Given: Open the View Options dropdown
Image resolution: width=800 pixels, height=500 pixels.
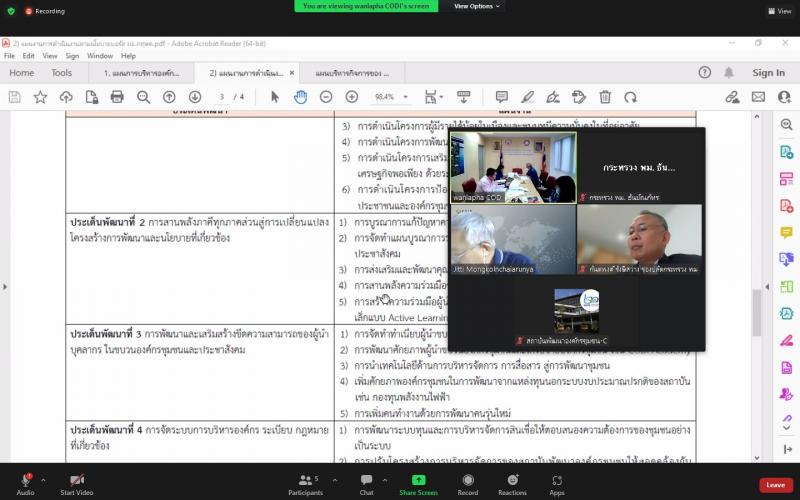Looking at the screenshot, I should pyautogui.click(x=477, y=6).
